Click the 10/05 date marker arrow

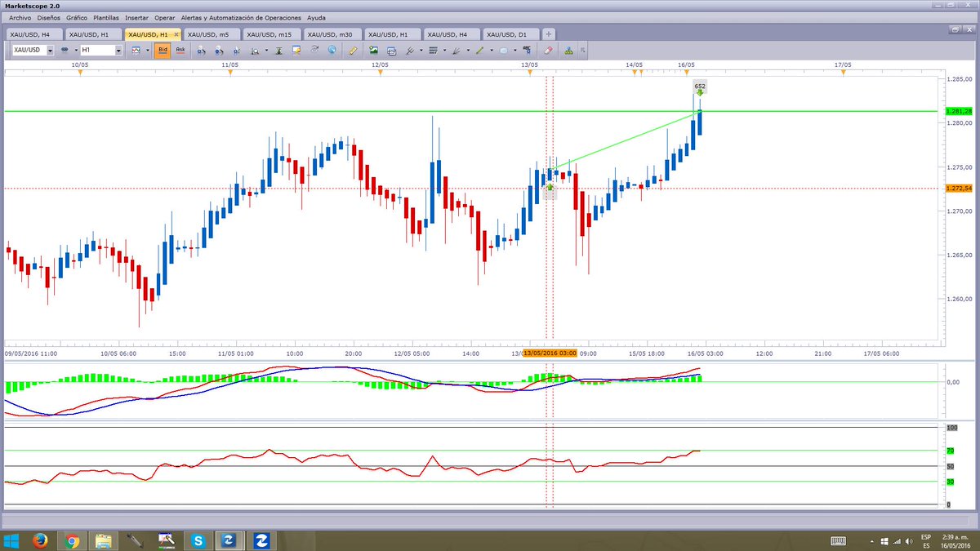coord(80,73)
